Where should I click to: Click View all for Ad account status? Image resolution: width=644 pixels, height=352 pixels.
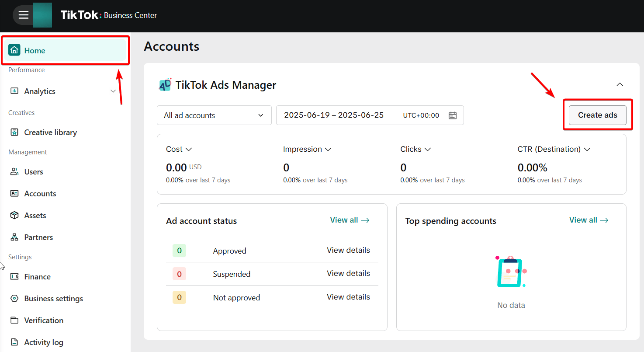(350, 220)
